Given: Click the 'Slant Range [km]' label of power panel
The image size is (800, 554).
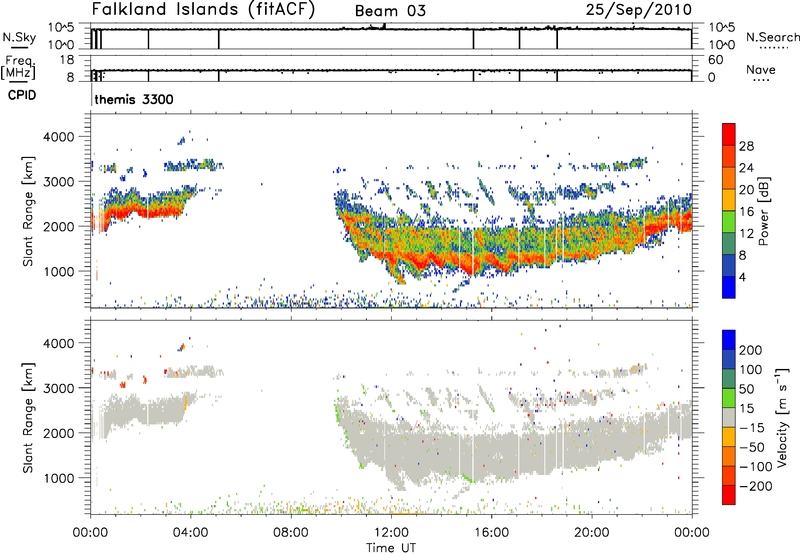Looking at the screenshot, I should [28, 211].
